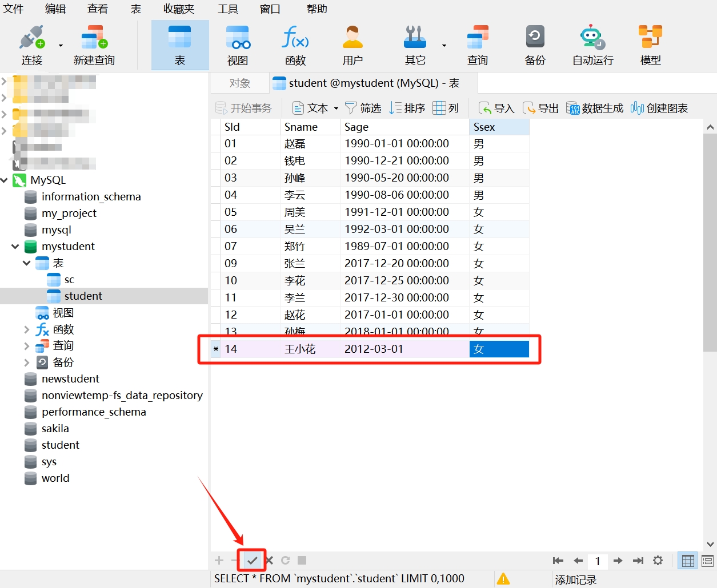Viewport: 717px width, 588px height.
Task: Click the 筛选 (Filter) button
Action: pyautogui.click(x=363, y=108)
